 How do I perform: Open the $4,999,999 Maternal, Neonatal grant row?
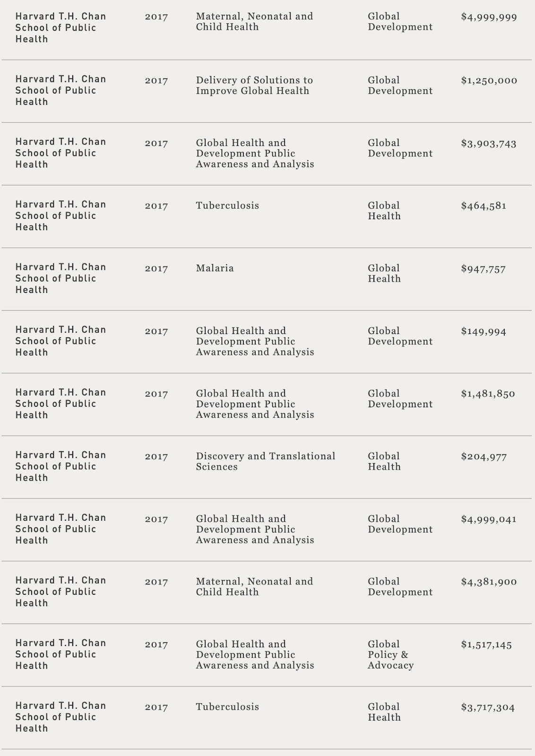pos(267,28)
